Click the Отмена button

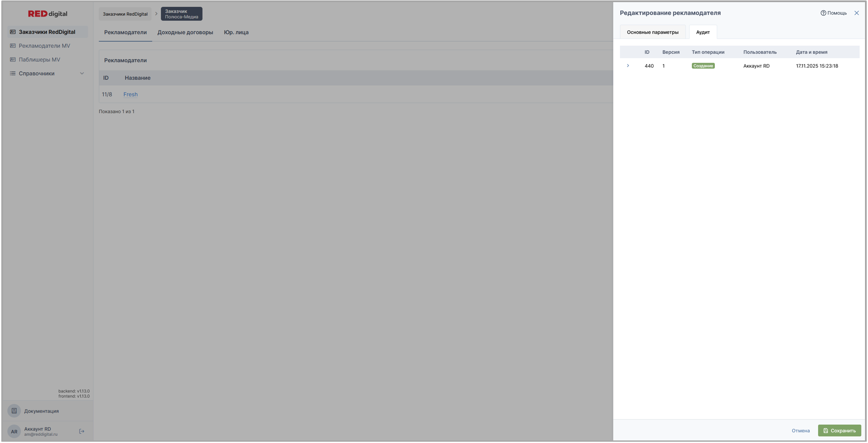click(800, 431)
